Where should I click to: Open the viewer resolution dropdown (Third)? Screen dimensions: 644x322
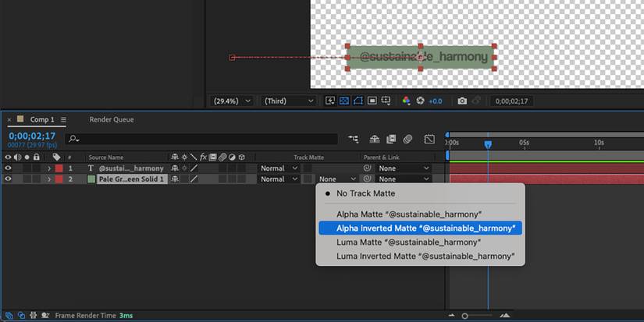289,101
